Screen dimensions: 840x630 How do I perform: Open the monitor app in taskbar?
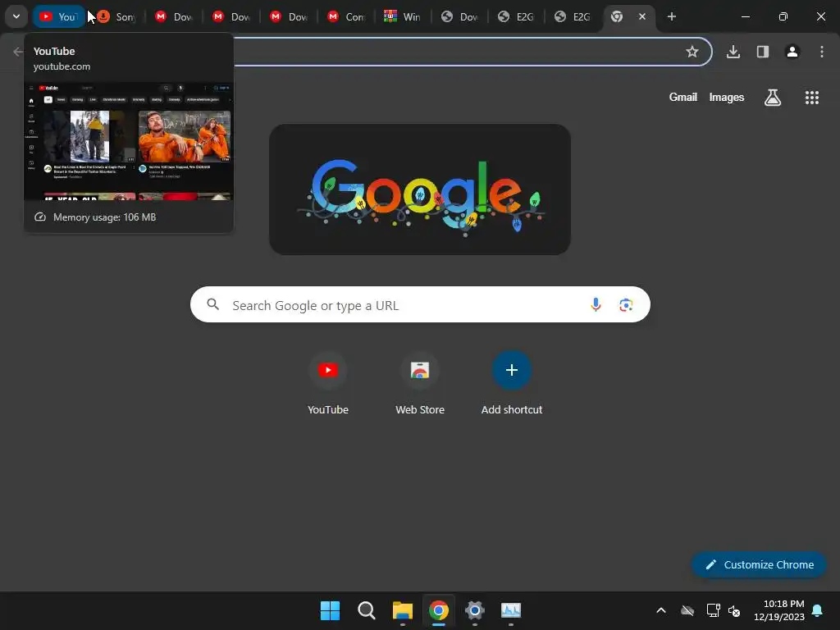[511, 610]
